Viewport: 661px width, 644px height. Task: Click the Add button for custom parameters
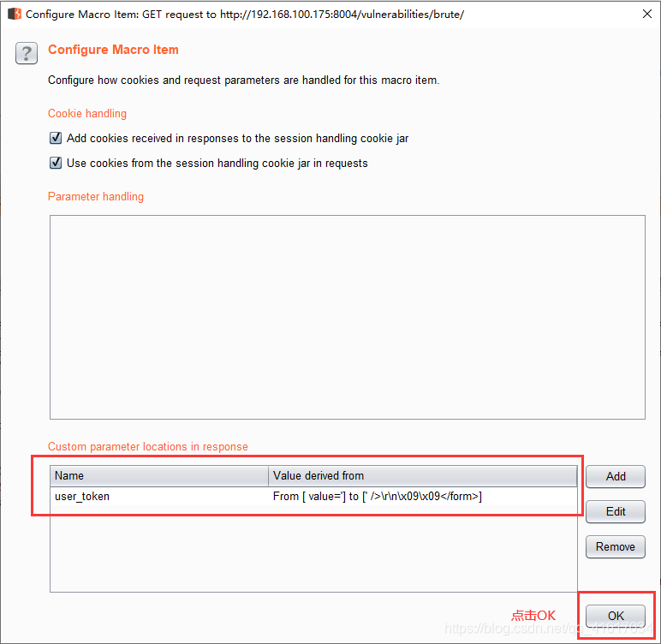point(615,476)
